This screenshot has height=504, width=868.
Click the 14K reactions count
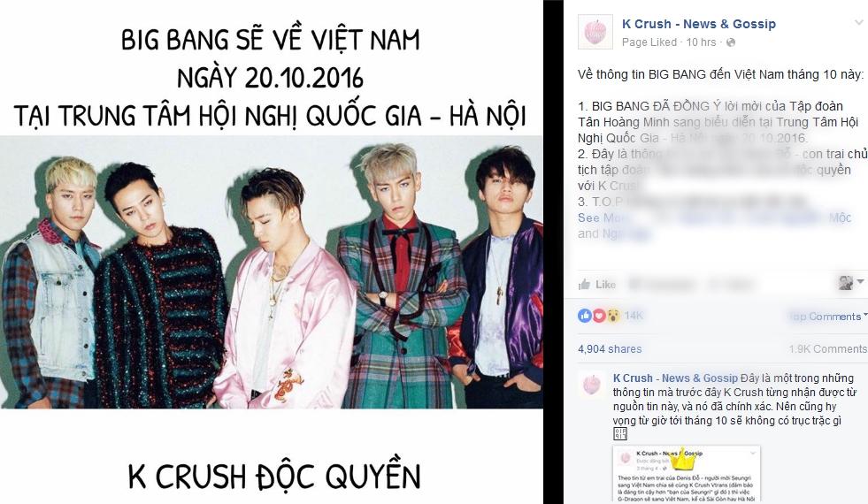(634, 316)
